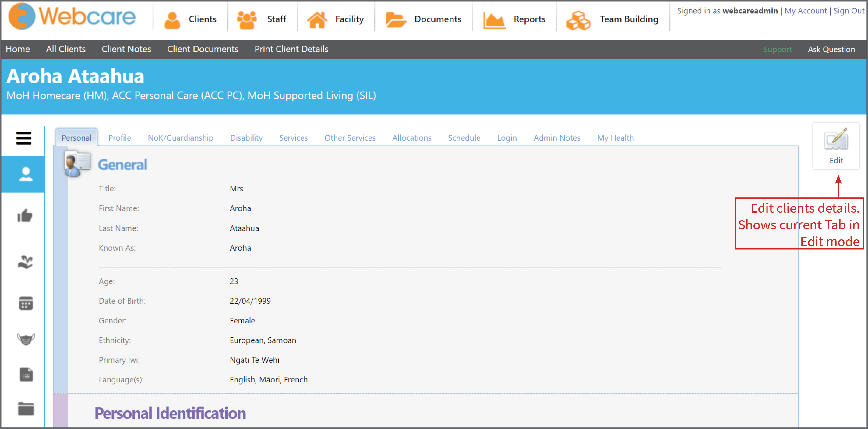Open Client Notes in the navigation bar
Screen dimensions: 868x429
(x=126, y=49)
